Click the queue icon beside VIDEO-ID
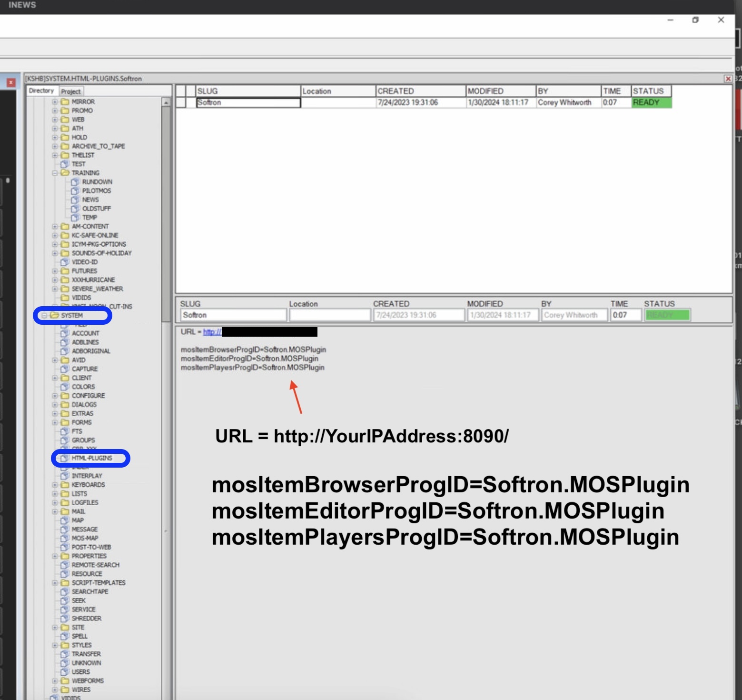The height and width of the screenshot is (700, 742). 65,262
